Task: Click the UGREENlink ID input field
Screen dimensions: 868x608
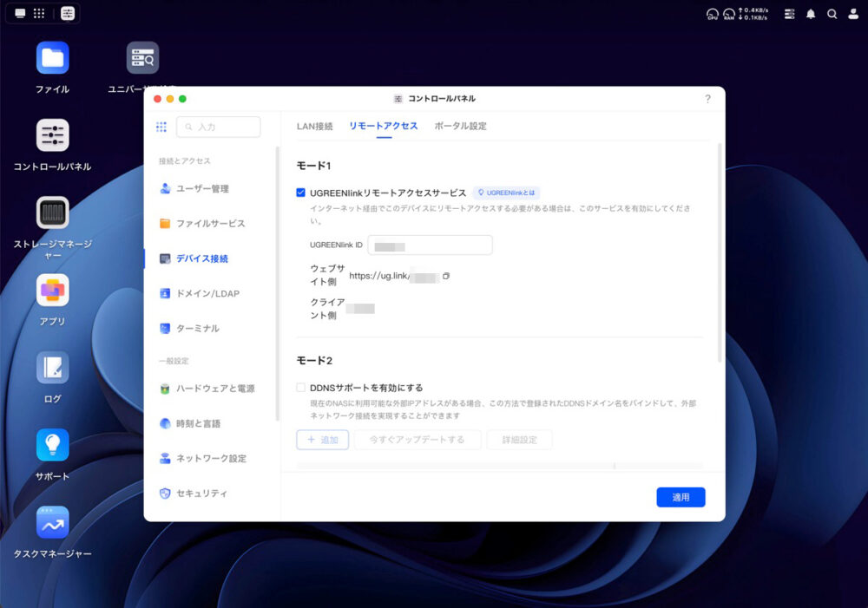Action: tap(430, 245)
